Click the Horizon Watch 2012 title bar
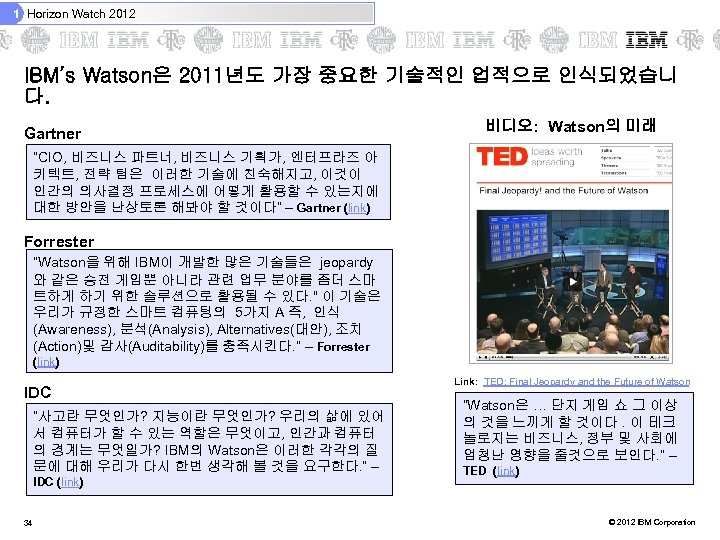This screenshot has height=540, width=720. click(x=187, y=13)
